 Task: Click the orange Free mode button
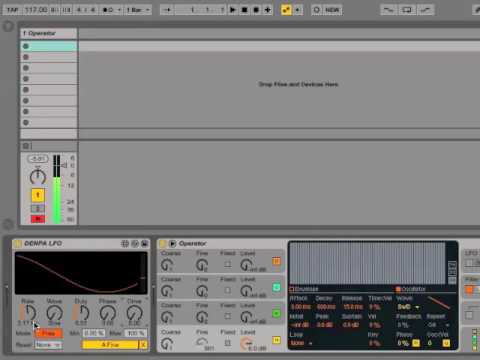pyautogui.click(x=48, y=333)
